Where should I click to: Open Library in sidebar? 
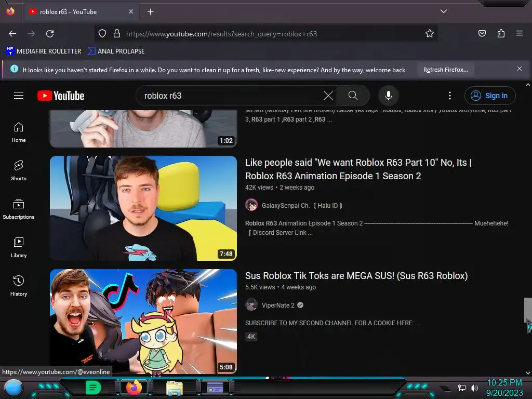click(19, 247)
